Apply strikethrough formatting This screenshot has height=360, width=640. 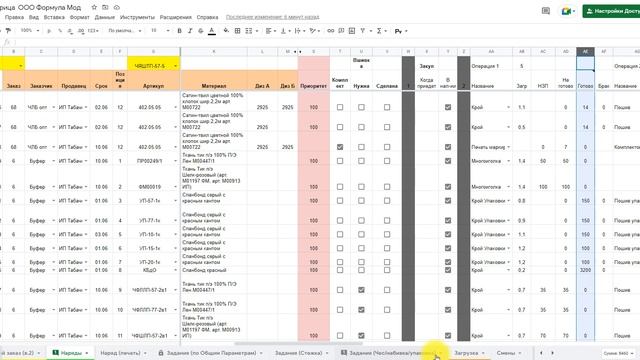click(x=200, y=31)
